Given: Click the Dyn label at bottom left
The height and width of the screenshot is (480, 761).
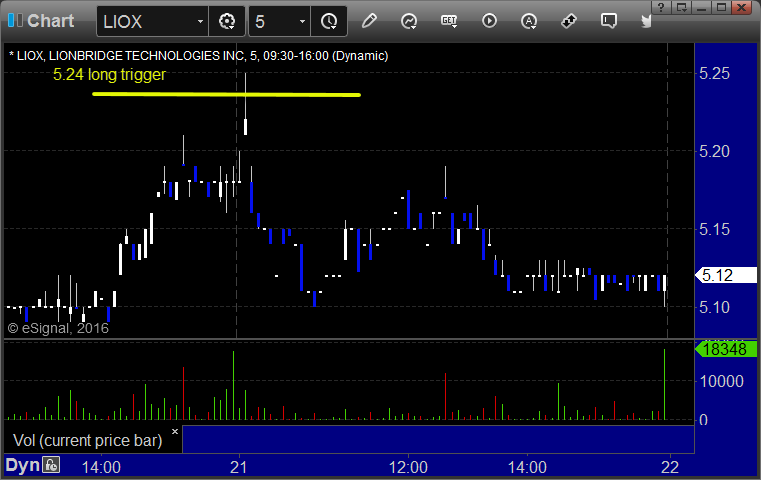Looking at the screenshot, I should 22,465.
